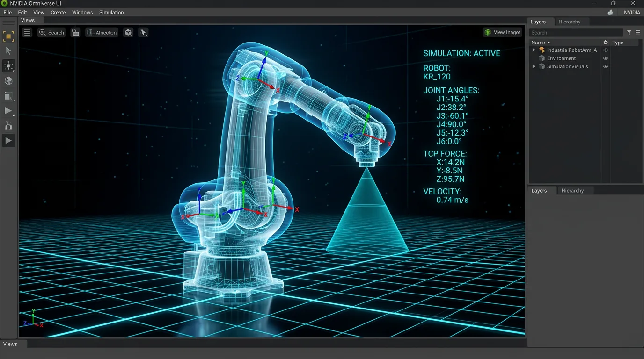This screenshot has height=359, width=644.
Task: Open the viewport hamburger menu
Action: [x=27, y=33]
